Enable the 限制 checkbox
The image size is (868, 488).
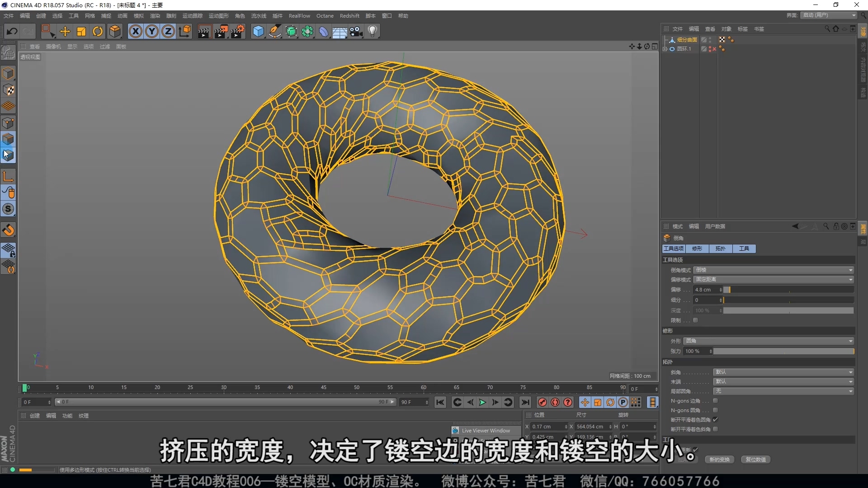point(696,320)
